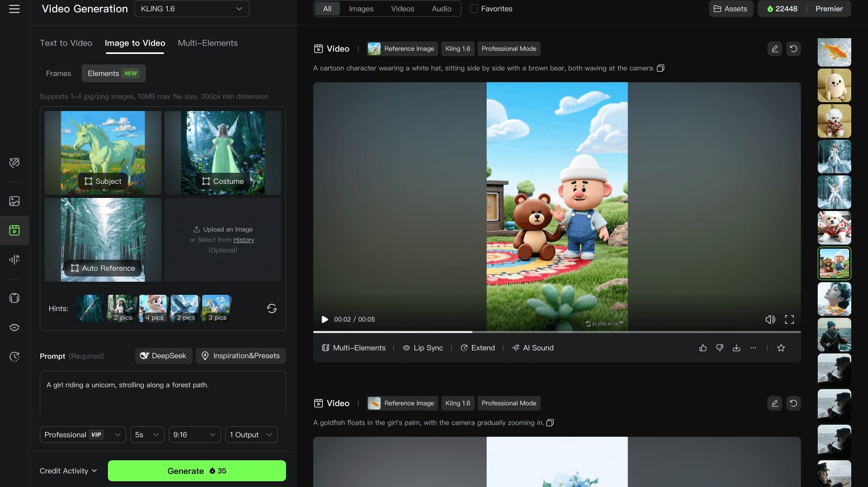The image size is (868, 487).
Task: Open image generation in left sidebar
Action: [x=15, y=201]
